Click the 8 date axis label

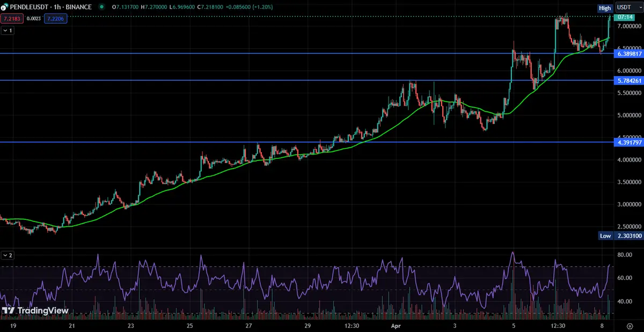(x=602, y=326)
